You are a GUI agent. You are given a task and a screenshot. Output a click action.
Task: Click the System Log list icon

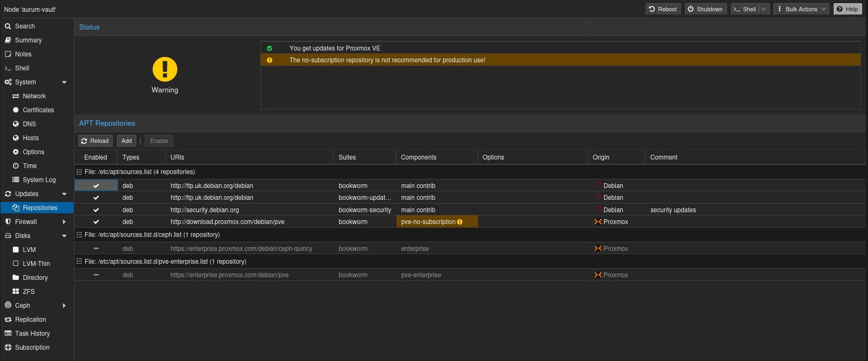pos(16,180)
